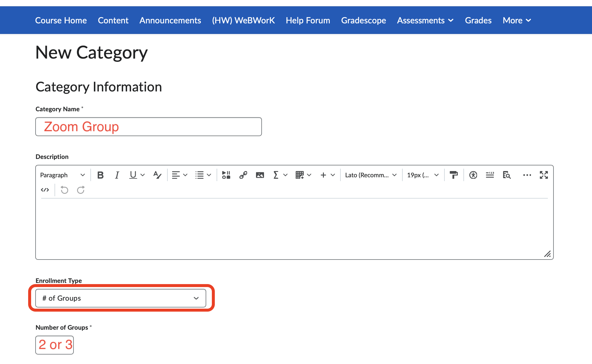Click the Insert Stuff media icon

pyautogui.click(x=226, y=175)
